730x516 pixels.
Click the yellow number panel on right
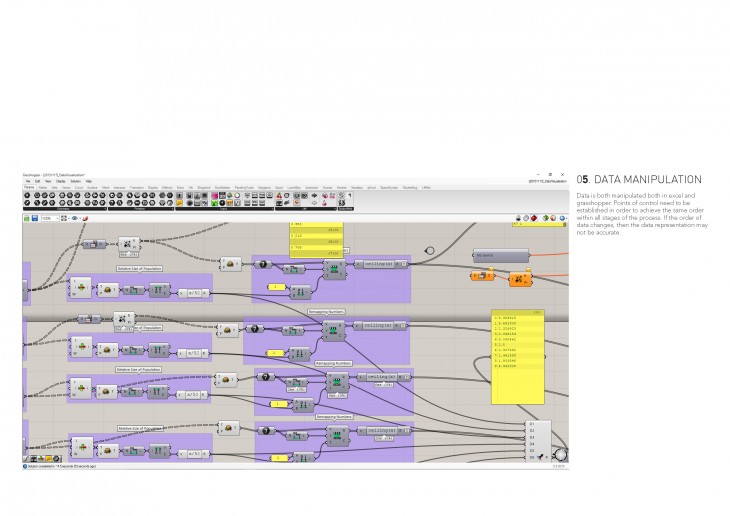(516, 355)
